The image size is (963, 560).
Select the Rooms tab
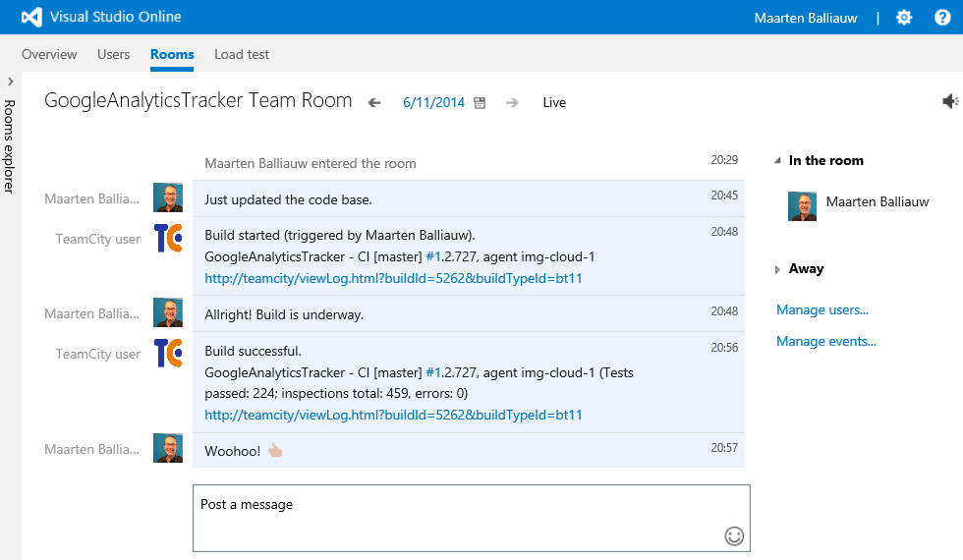(x=172, y=54)
